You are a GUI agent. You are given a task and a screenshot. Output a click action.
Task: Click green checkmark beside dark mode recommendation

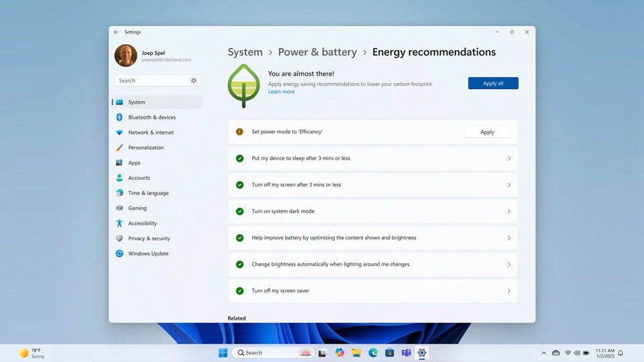tap(240, 211)
